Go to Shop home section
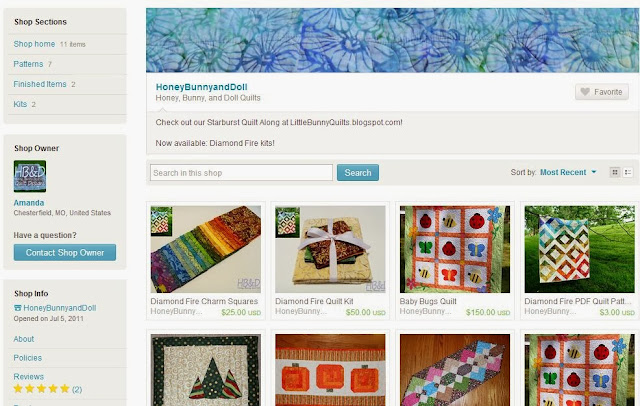Viewport: 640px width, 406px height. coord(34,44)
